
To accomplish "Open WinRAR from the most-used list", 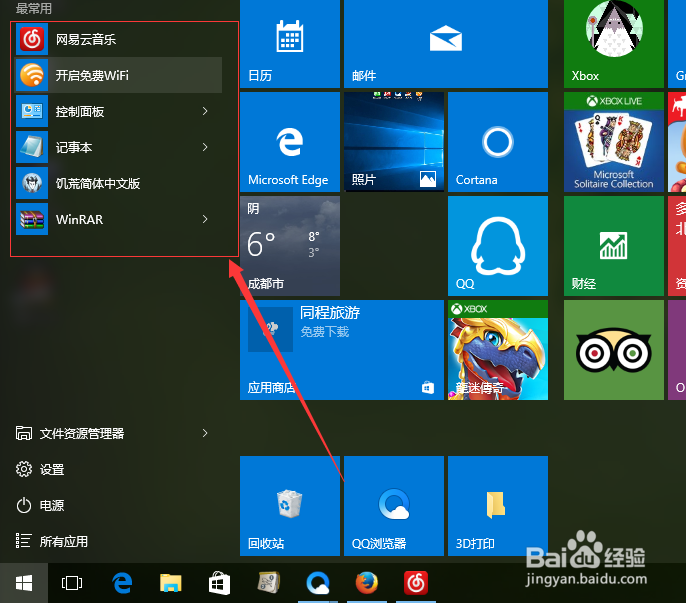I will (119, 219).
